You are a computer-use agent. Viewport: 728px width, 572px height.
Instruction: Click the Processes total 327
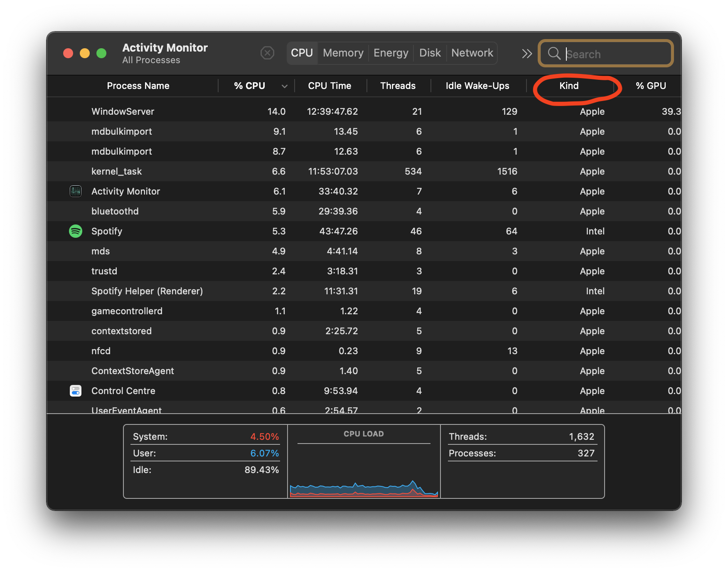coord(586,453)
